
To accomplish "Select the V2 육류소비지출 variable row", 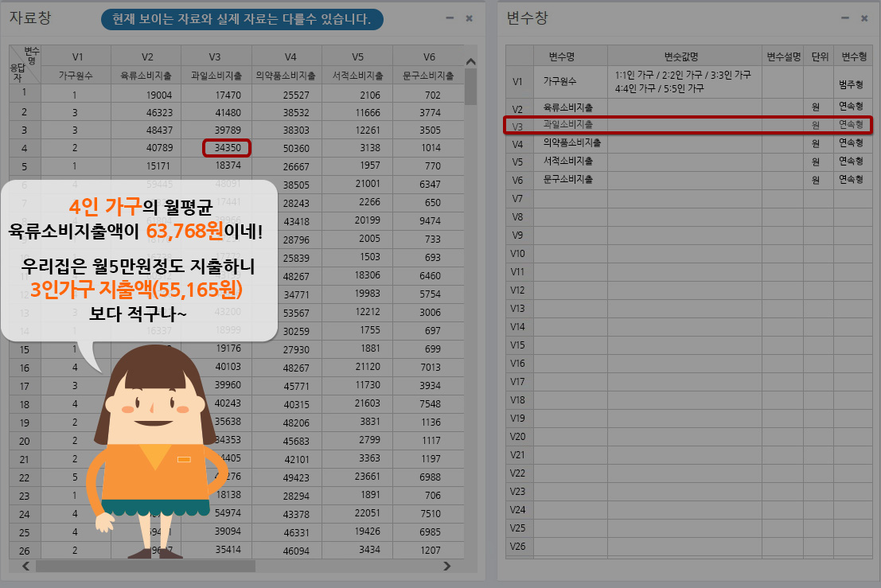I will point(689,107).
